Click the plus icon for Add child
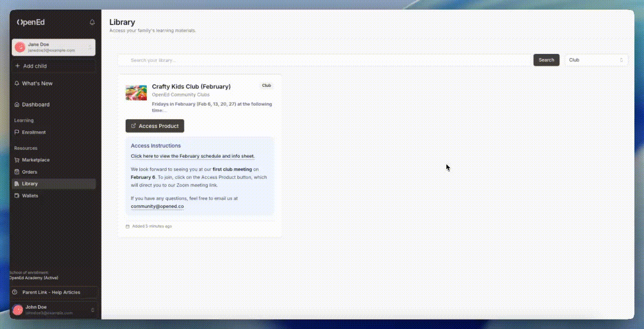 [17, 66]
